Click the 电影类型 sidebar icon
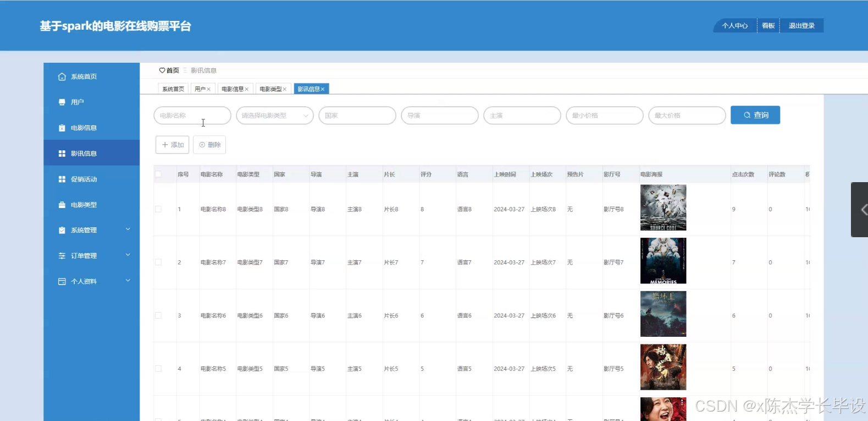Image resolution: width=868 pixels, height=421 pixels. [x=62, y=205]
